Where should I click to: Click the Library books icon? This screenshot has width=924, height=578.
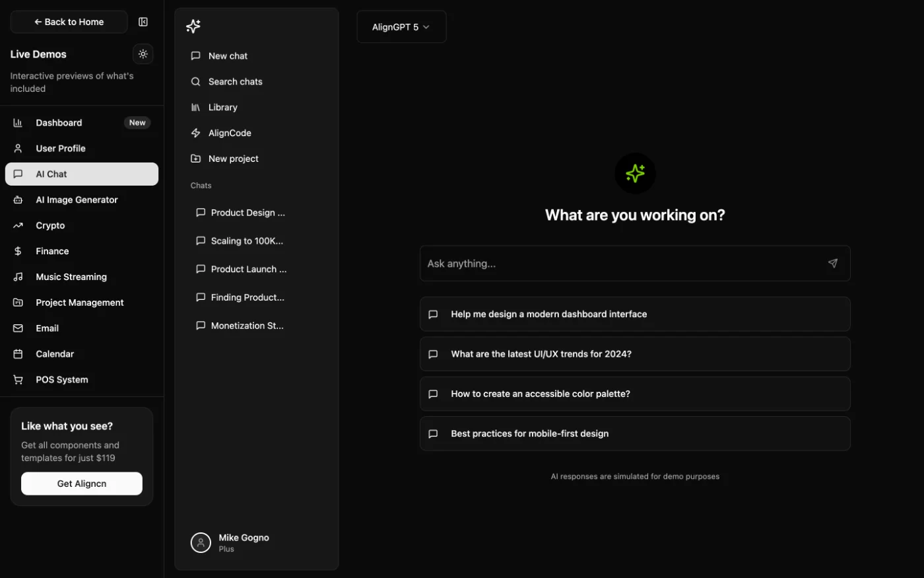[x=195, y=108]
